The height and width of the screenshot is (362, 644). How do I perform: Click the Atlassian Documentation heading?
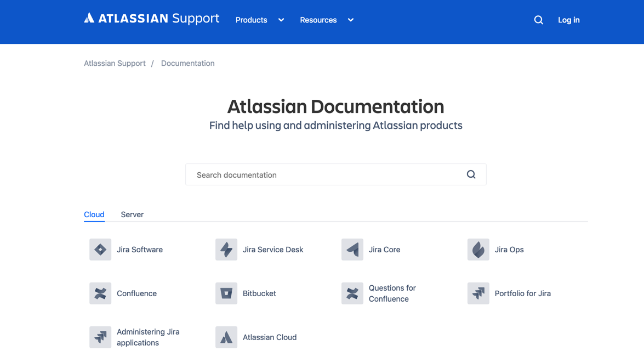[x=335, y=106]
